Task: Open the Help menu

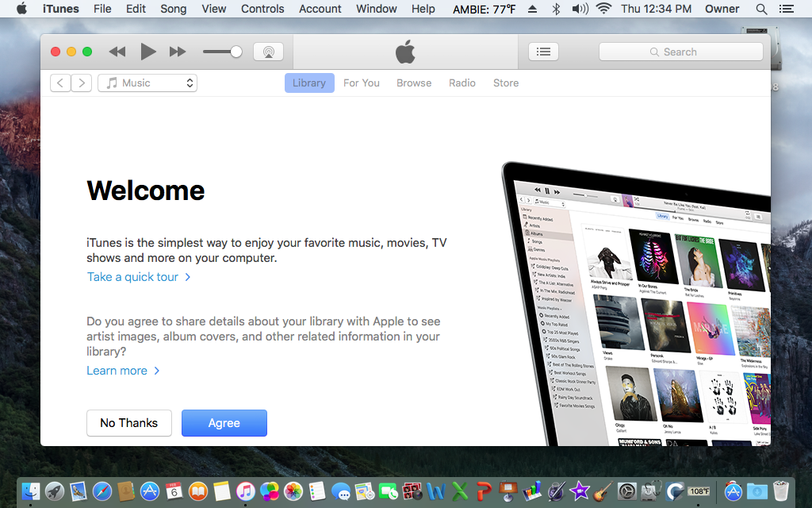Action: point(423,9)
